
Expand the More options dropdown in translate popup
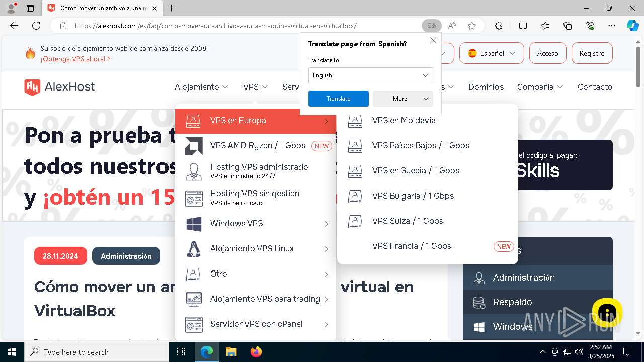(x=403, y=99)
